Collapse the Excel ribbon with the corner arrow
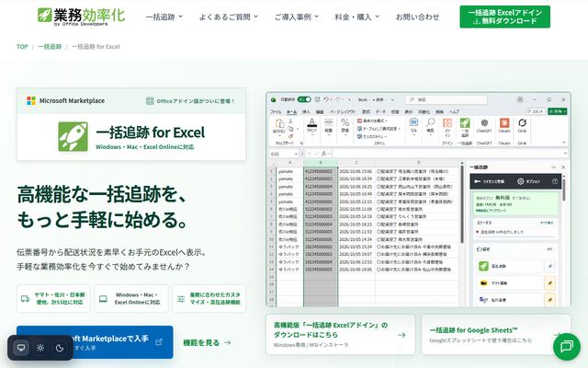This screenshot has height=368, width=588. coord(563,143)
